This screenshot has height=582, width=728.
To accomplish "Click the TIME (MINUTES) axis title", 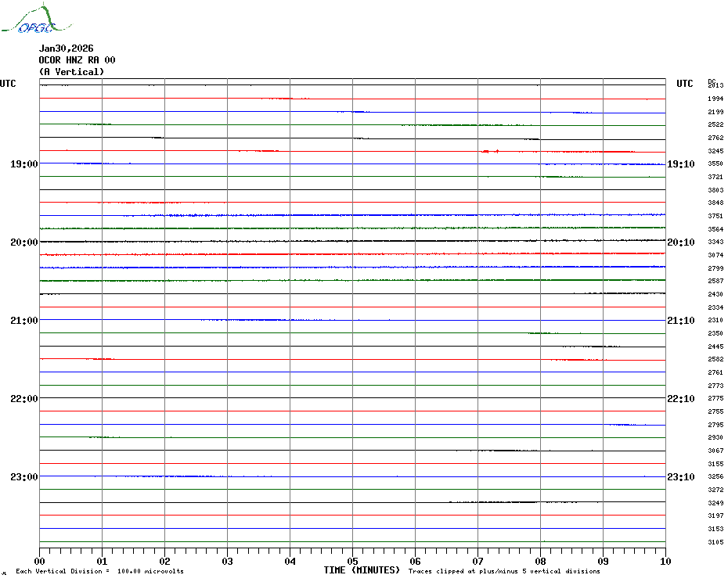I will click(x=362, y=570).
